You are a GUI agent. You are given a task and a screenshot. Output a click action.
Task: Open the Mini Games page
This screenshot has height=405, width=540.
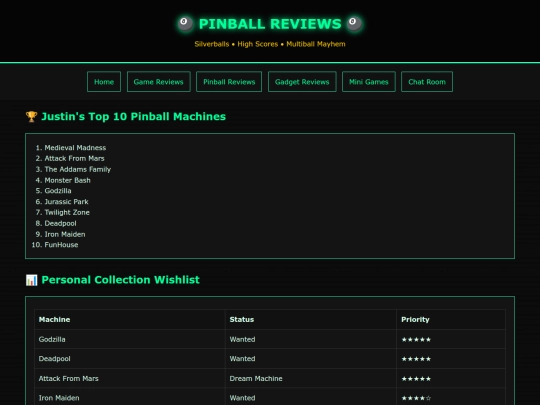click(368, 82)
